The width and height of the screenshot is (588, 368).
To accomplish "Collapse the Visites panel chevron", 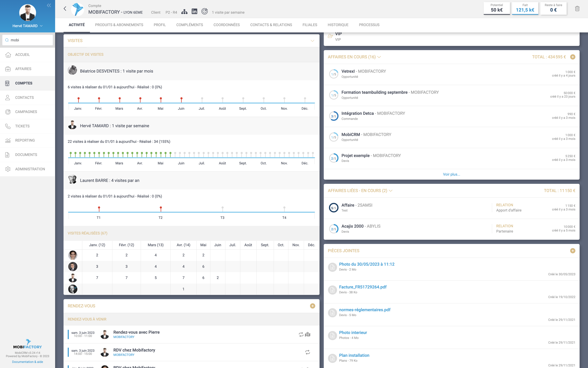I will pos(313,41).
